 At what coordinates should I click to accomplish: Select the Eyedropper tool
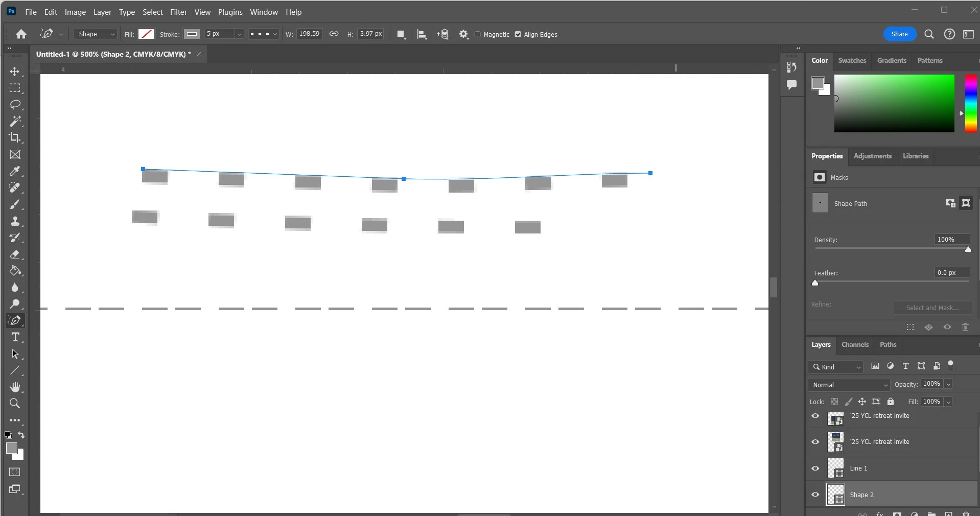(15, 171)
